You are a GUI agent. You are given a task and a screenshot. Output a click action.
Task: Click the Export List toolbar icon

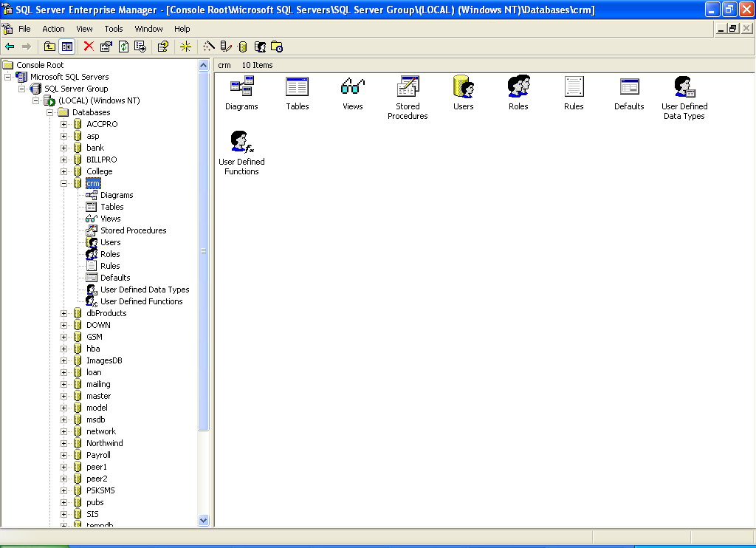[140, 47]
